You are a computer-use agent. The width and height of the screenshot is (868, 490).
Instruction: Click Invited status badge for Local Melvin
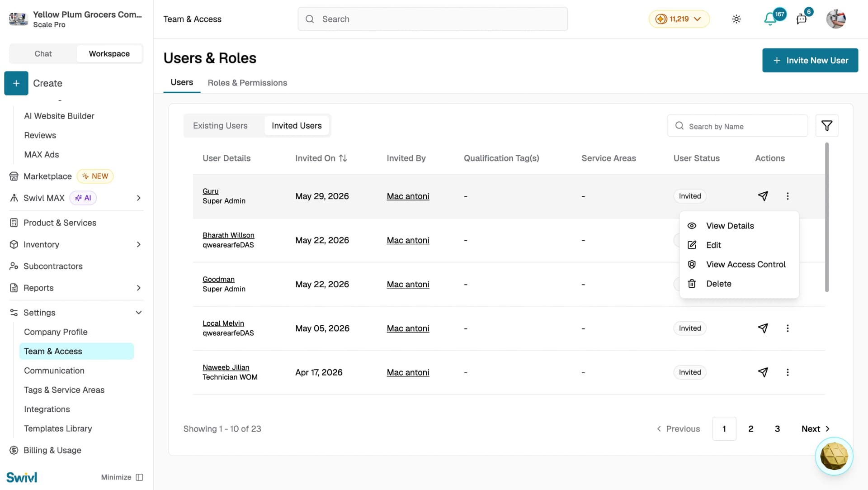[x=690, y=328]
